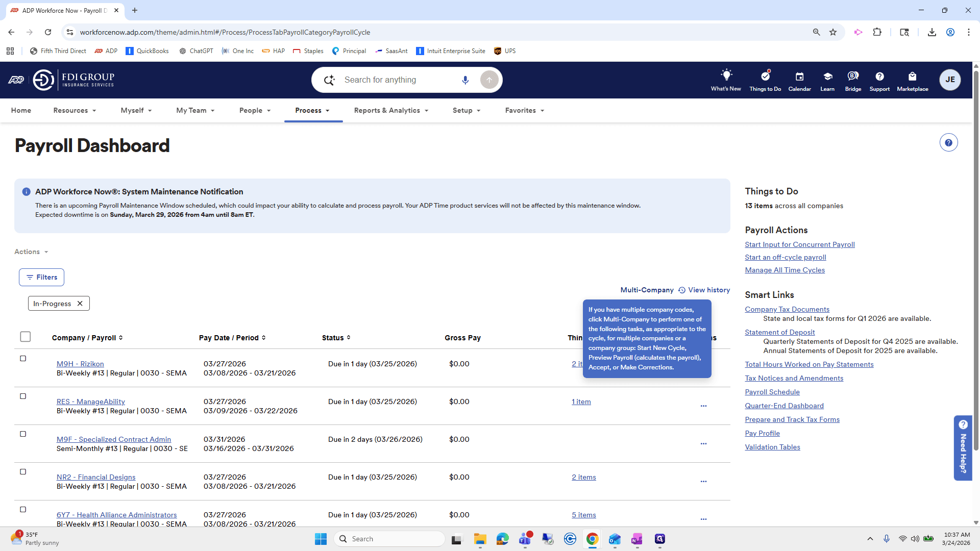Screen dimensions: 980x551
Task: Open the M9H - Rizikon payroll link
Action: (80, 364)
